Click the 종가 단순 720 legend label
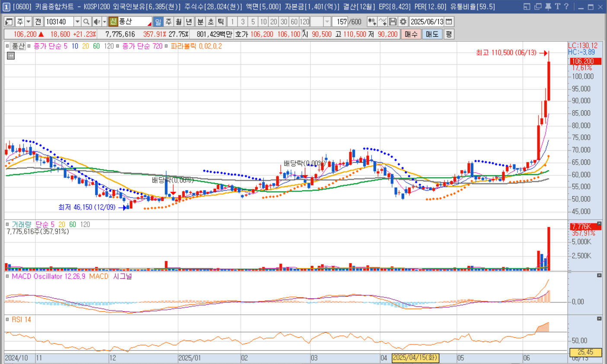Image resolution: width=607 pixels, height=364 pixels. [143, 46]
